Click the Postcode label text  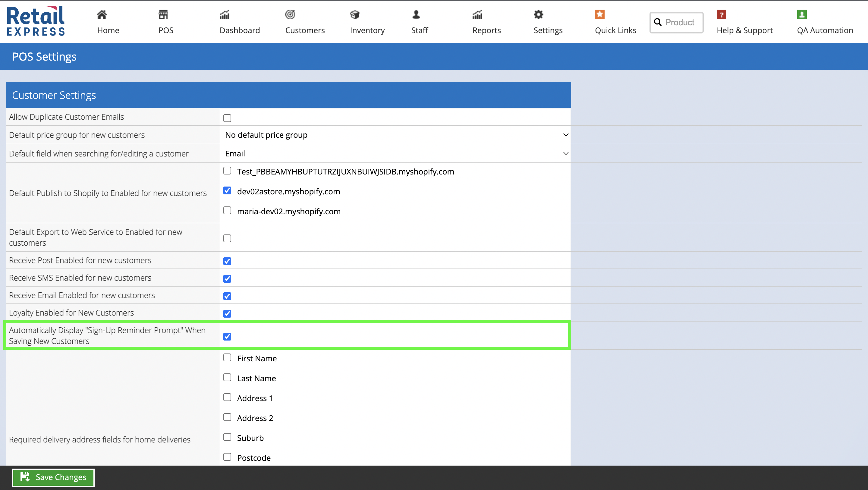pyautogui.click(x=254, y=458)
